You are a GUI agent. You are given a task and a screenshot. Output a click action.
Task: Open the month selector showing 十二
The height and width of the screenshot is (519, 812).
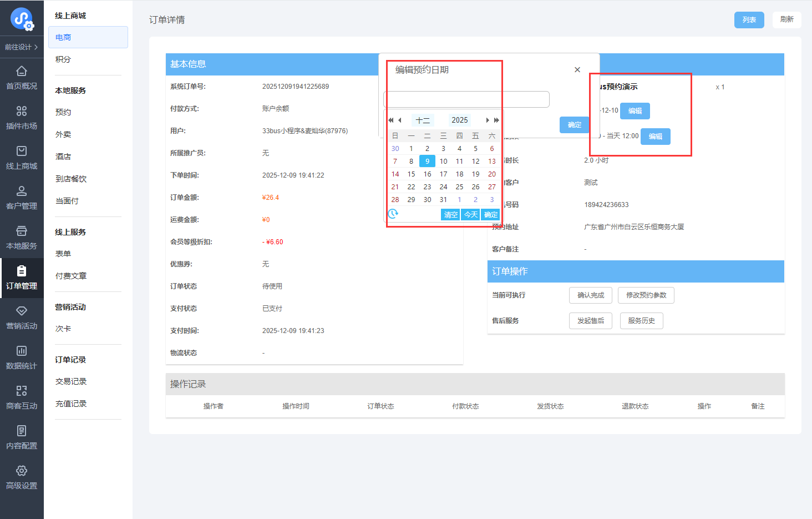pyautogui.click(x=423, y=120)
